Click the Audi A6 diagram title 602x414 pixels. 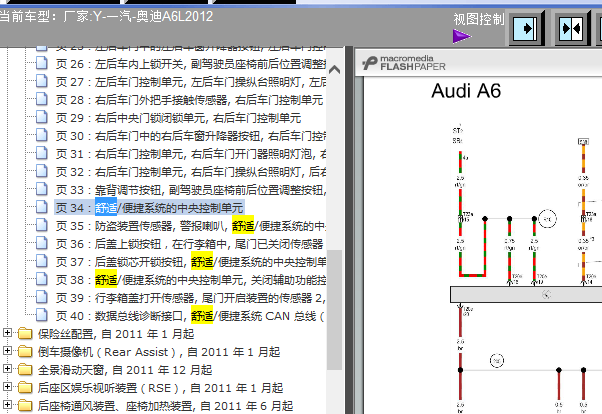(x=466, y=91)
